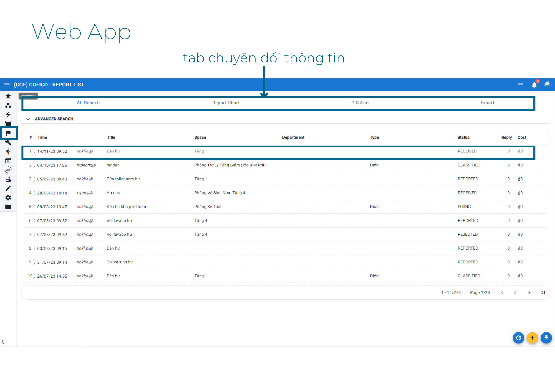The width and height of the screenshot is (555, 392).
Task: Open notification bell with red badge
Action: tap(534, 85)
